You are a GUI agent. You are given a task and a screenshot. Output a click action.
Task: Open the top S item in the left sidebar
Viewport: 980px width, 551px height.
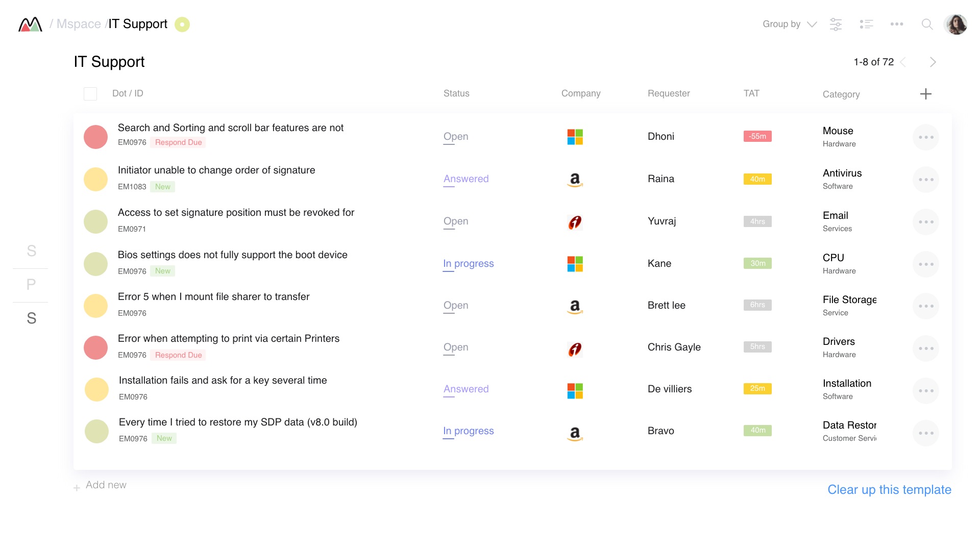(x=32, y=251)
